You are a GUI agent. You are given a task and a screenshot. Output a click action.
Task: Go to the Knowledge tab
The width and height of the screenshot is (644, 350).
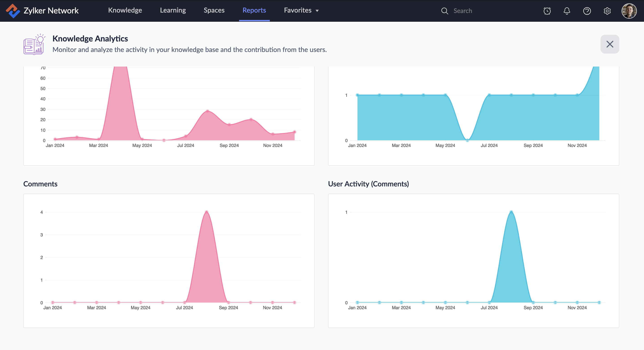pyautogui.click(x=125, y=10)
